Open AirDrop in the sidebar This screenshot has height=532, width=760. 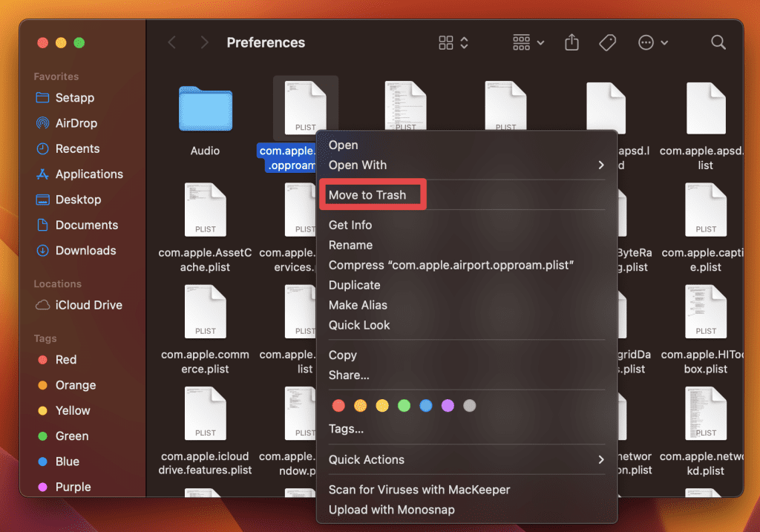(x=76, y=123)
